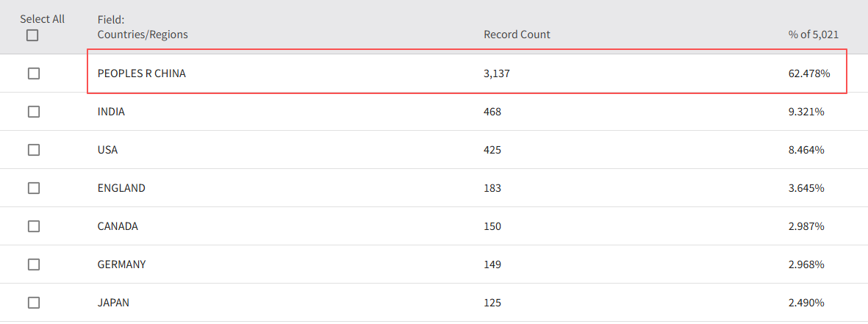
Task: Click the Field: Countries/Regions column header
Action: tap(143, 27)
